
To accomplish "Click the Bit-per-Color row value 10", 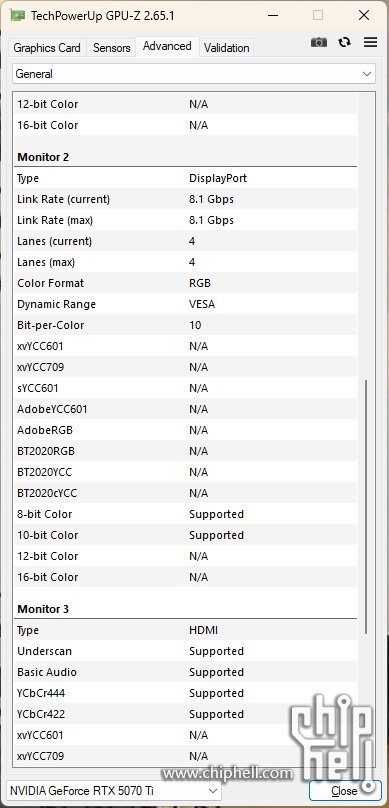I will 195,326.
